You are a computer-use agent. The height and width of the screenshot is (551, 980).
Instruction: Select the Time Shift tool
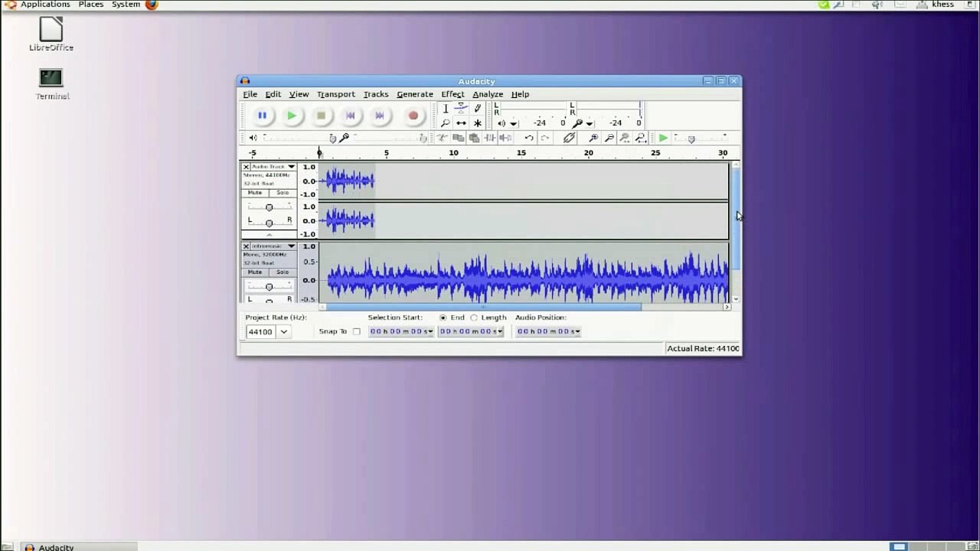pos(461,122)
